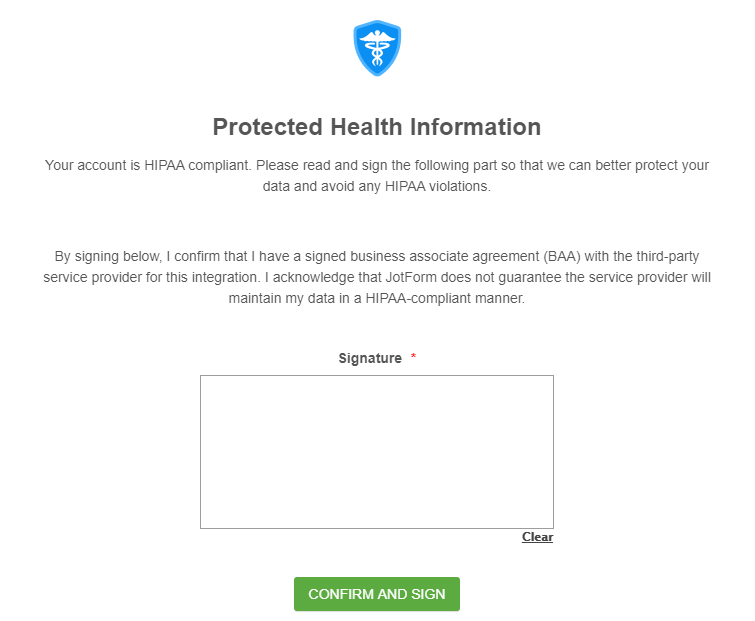Image resolution: width=755 pixels, height=621 pixels.
Task: Select the Signature field label
Action: click(370, 358)
